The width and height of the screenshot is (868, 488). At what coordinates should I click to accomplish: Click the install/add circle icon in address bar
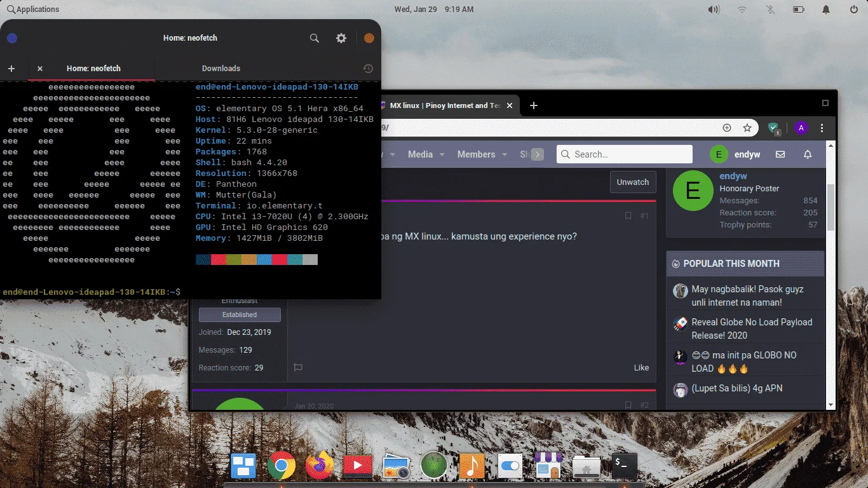pos(727,128)
